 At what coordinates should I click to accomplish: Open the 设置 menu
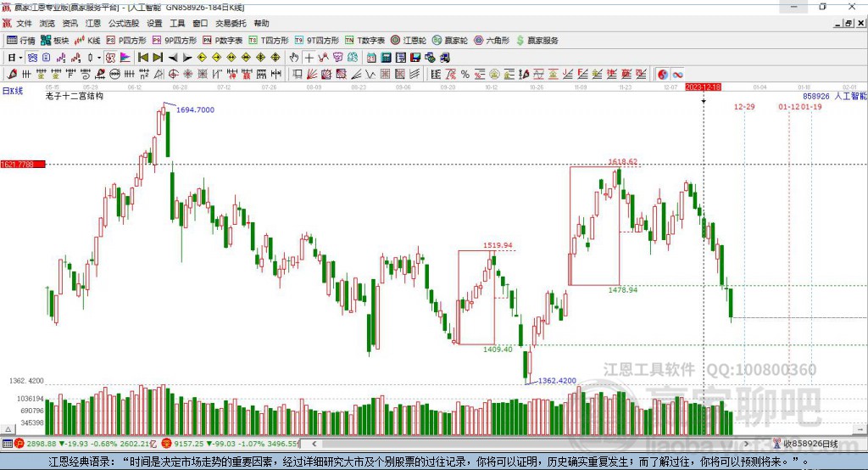tap(154, 23)
